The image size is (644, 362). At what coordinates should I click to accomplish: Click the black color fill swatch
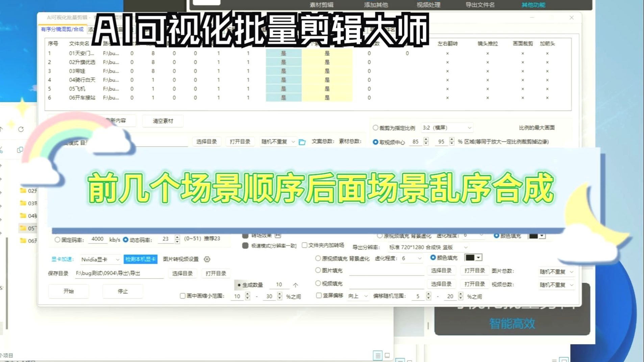coord(470,258)
